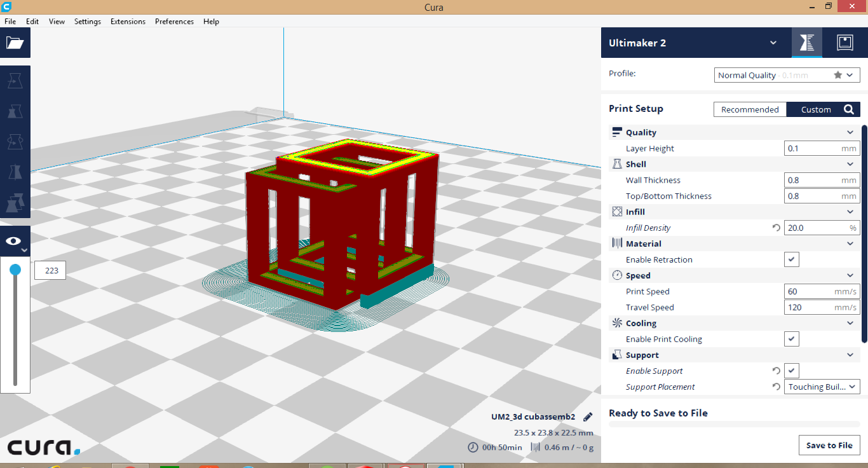Screen dimensions: 868x468
Task: Switch to the Prepare print settings icon
Action: [806, 43]
